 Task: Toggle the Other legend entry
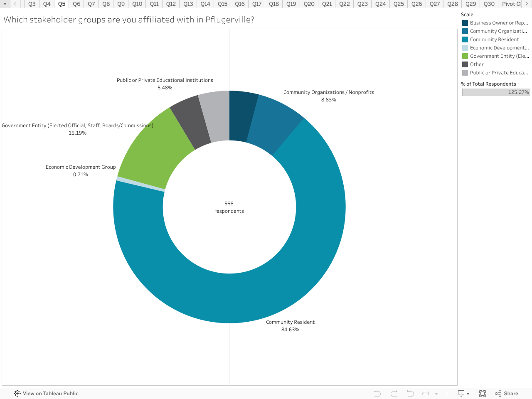coord(477,64)
